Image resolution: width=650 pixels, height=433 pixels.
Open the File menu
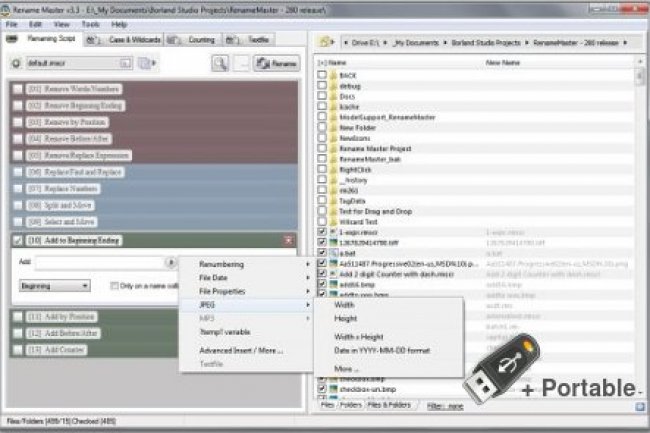[11, 24]
